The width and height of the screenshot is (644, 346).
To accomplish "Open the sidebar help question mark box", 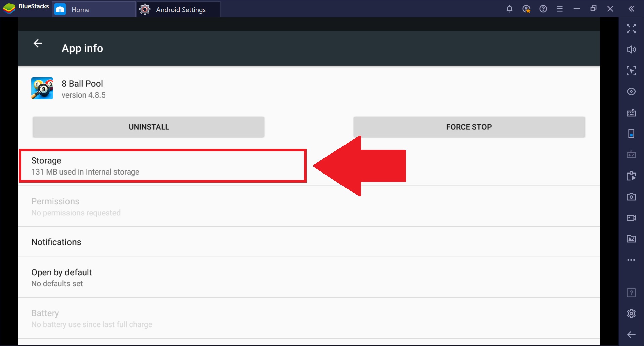I will (x=631, y=293).
